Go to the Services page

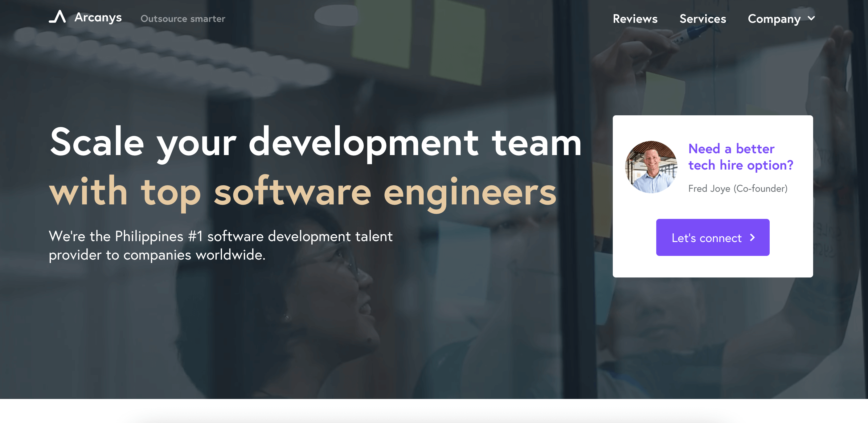(x=702, y=18)
